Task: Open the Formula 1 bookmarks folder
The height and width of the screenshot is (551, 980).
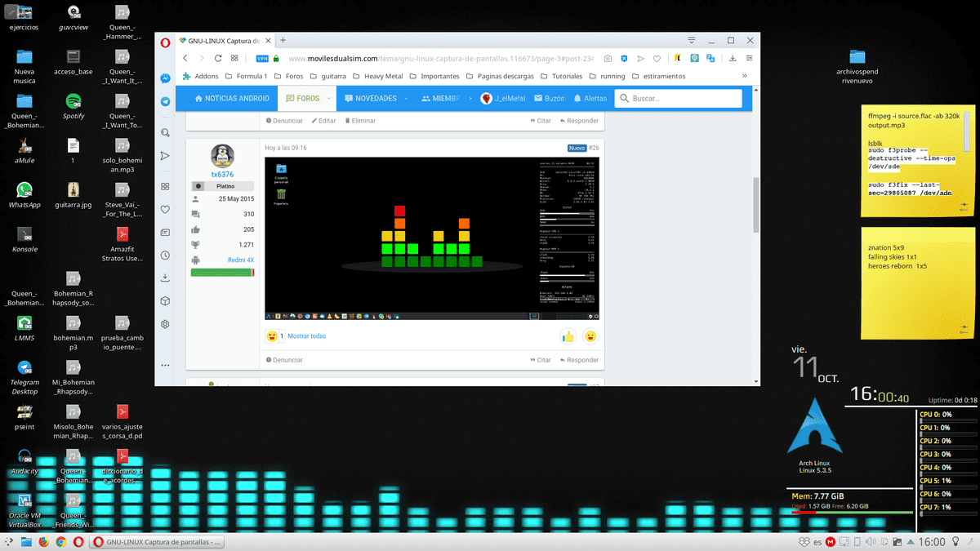Action: (245, 76)
